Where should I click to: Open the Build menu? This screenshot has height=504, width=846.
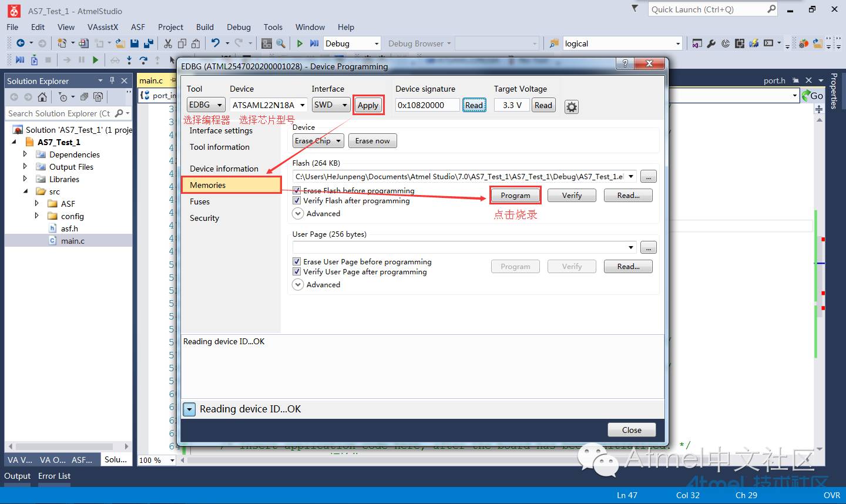click(205, 27)
